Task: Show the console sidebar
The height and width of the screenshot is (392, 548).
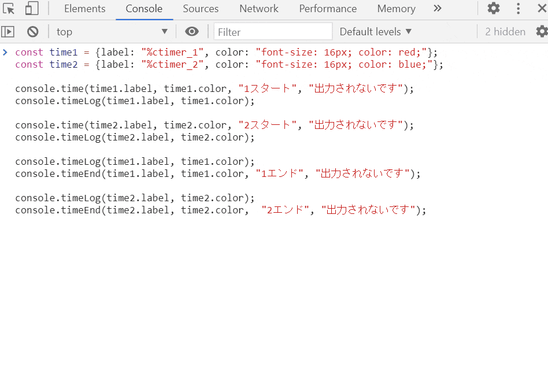Action: 8,31
